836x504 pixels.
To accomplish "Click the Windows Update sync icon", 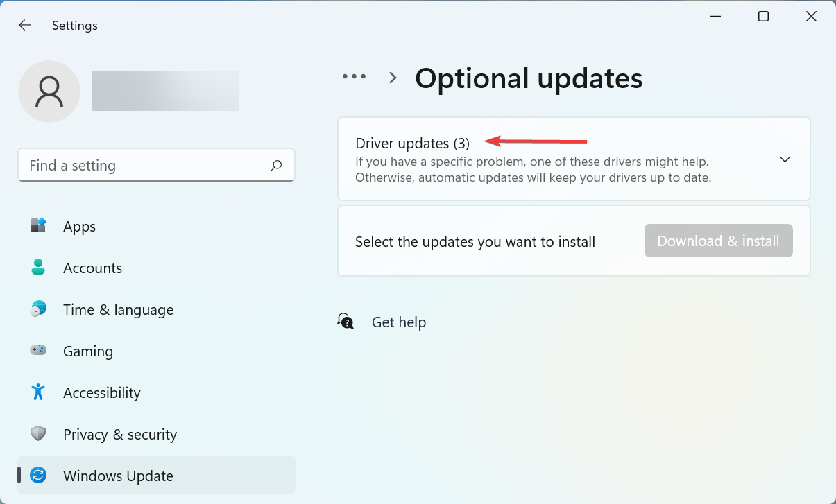I will tap(38, 476).
